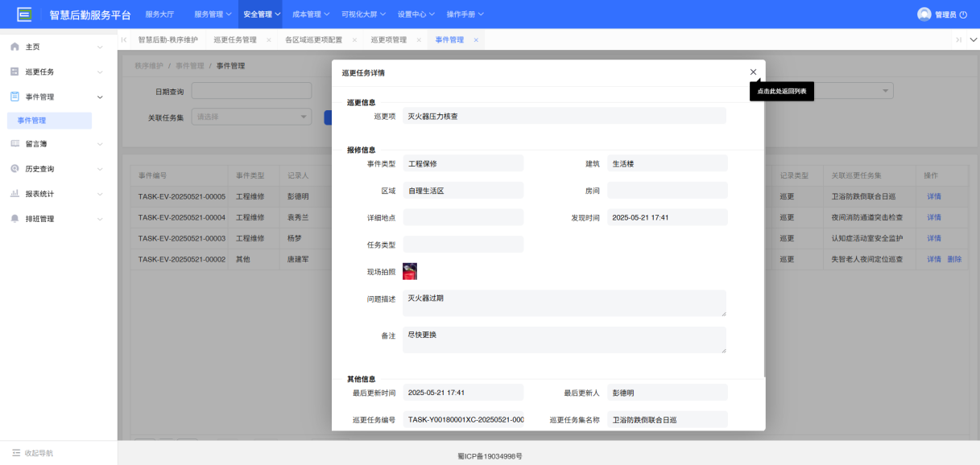Click 秩序维护 in breadcrumb
The height and width of the screenshot is (465, 980).
[149, 66]
